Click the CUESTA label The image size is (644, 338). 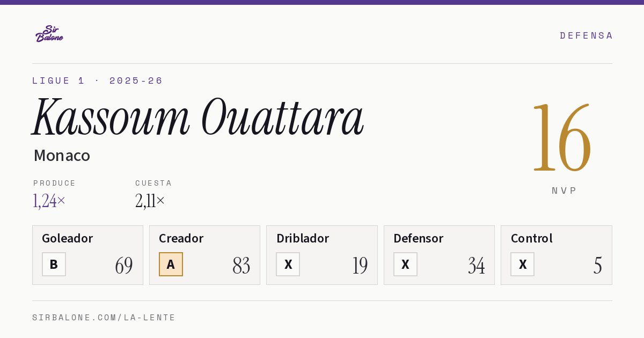[x=153, y=183]
